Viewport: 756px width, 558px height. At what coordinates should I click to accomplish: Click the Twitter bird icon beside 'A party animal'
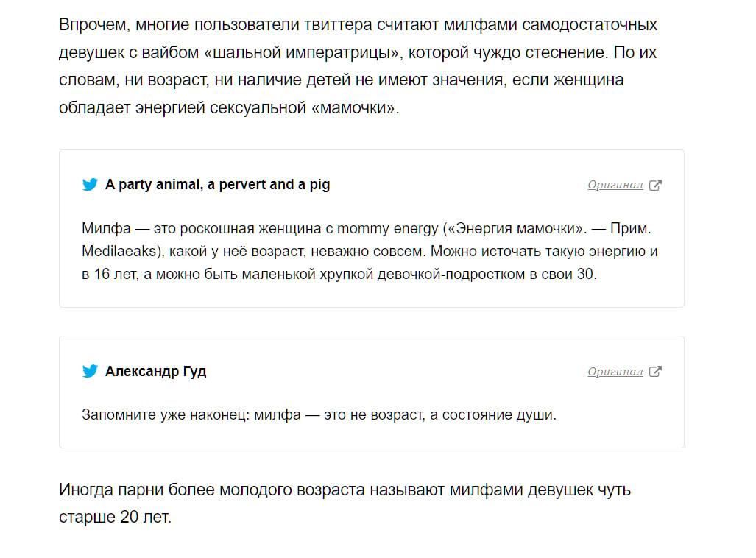pyautogui.click(x=90, y=185)
